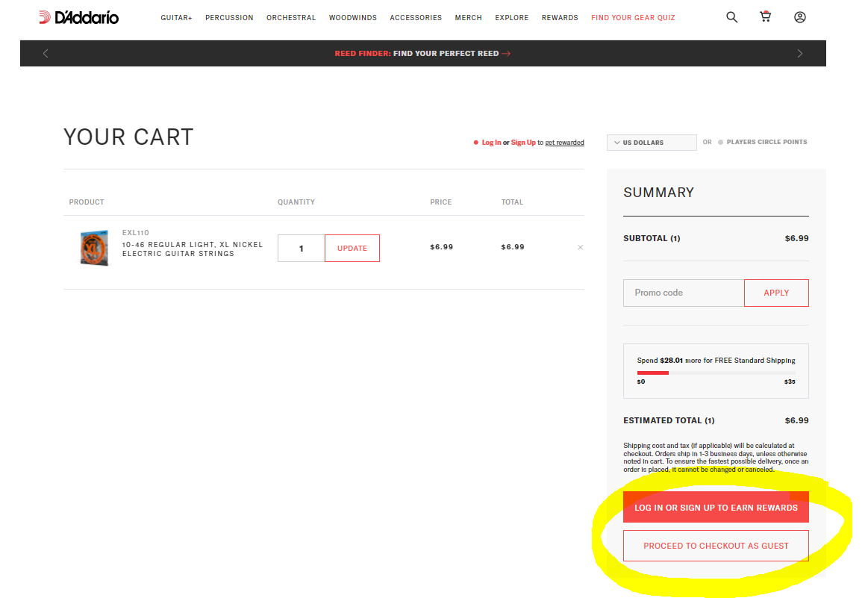Open Find Your Gear Quiz link
This screenshot has height=598, width=868.
click(634, 18)
